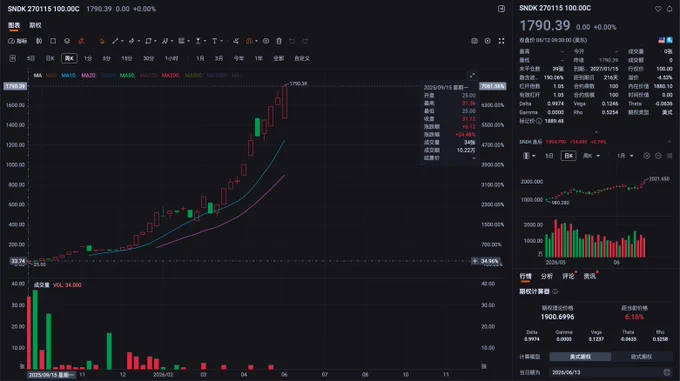
Task: Click the trash can delete drawings icon
Action: coord(279,41)
